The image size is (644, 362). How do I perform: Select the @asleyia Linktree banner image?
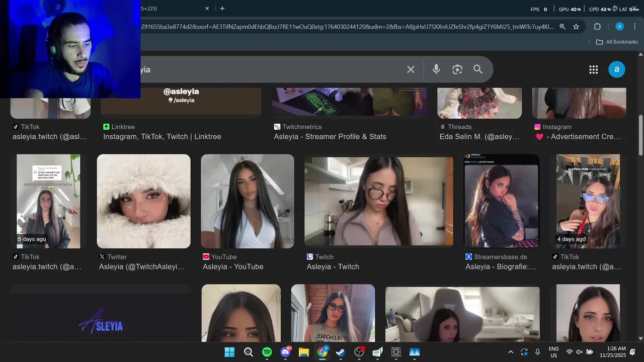(181, 103)
